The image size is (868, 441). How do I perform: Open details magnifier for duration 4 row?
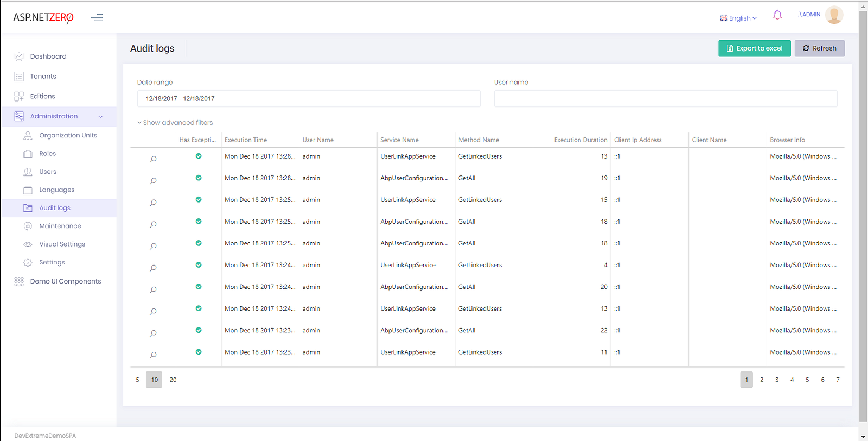[153, 268]
